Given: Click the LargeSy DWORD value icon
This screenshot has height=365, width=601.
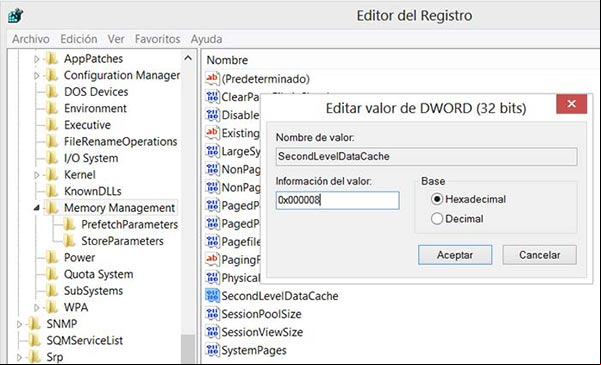Looking at the screenshot, I should 212,151.
